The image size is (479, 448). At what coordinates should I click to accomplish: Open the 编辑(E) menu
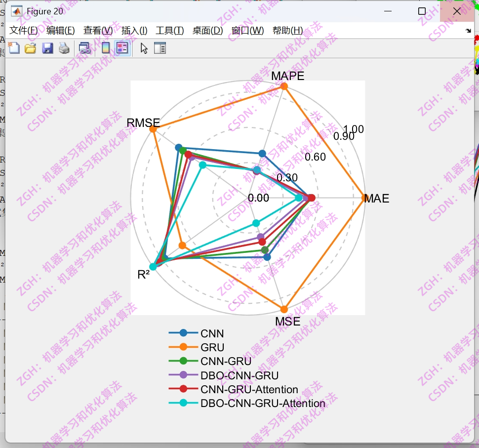click(x=60, y=30)
